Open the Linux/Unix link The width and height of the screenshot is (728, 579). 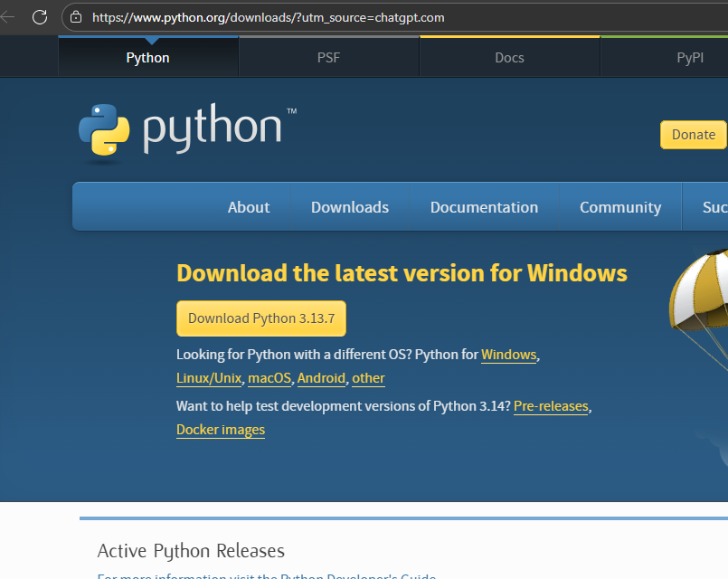pyautogui.click(x=209, y=378)
